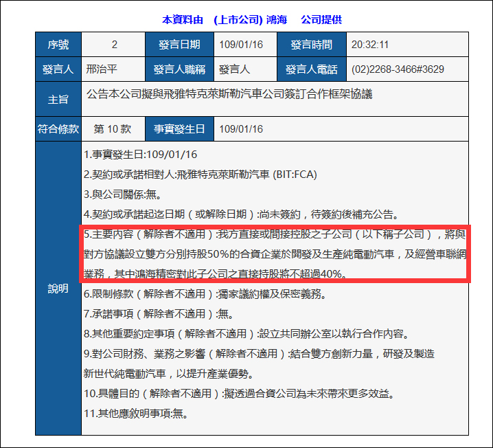Click line '7.承諾事項（解除者不適用）:無。'
This screenshot has width=493, height=448.
(159, 313)
